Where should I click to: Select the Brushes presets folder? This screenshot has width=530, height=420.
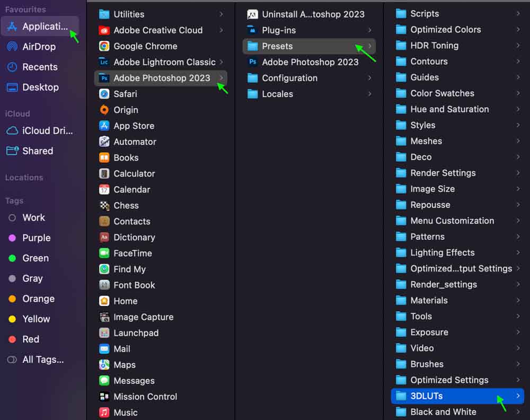click(x=427, y=364)
